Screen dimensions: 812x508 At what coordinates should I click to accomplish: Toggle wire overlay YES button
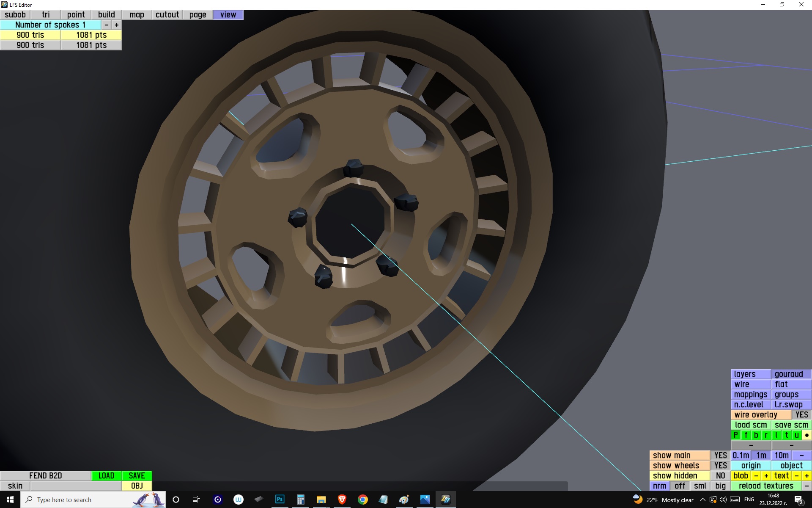point(801,415)
